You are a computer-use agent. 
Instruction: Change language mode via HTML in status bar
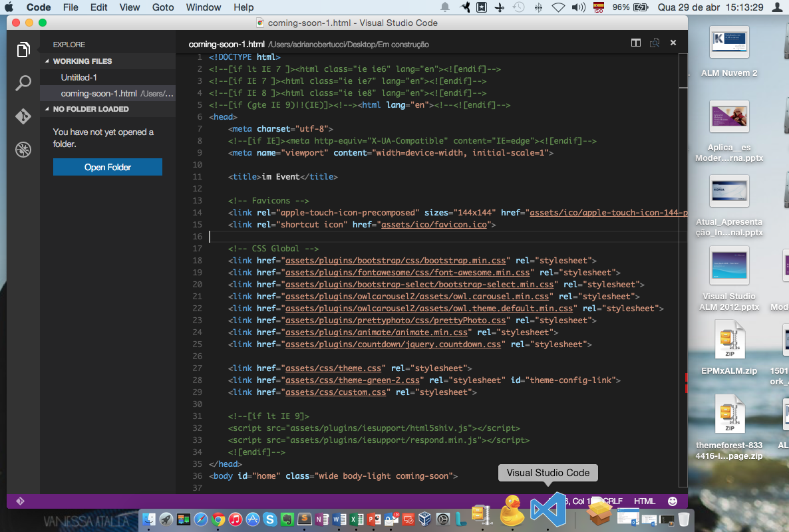pos(644,501)
